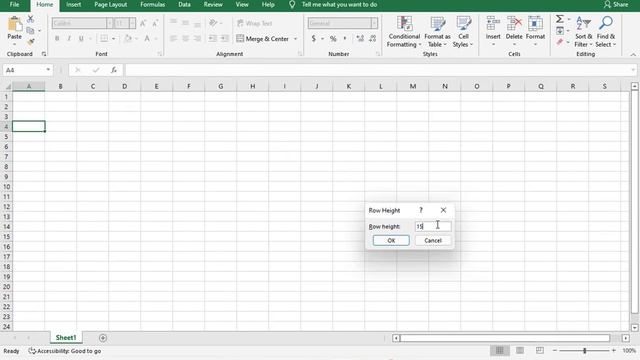Click the Insert cells icon
Viewport: 640px width, 360px height.
tap(493, 24)
